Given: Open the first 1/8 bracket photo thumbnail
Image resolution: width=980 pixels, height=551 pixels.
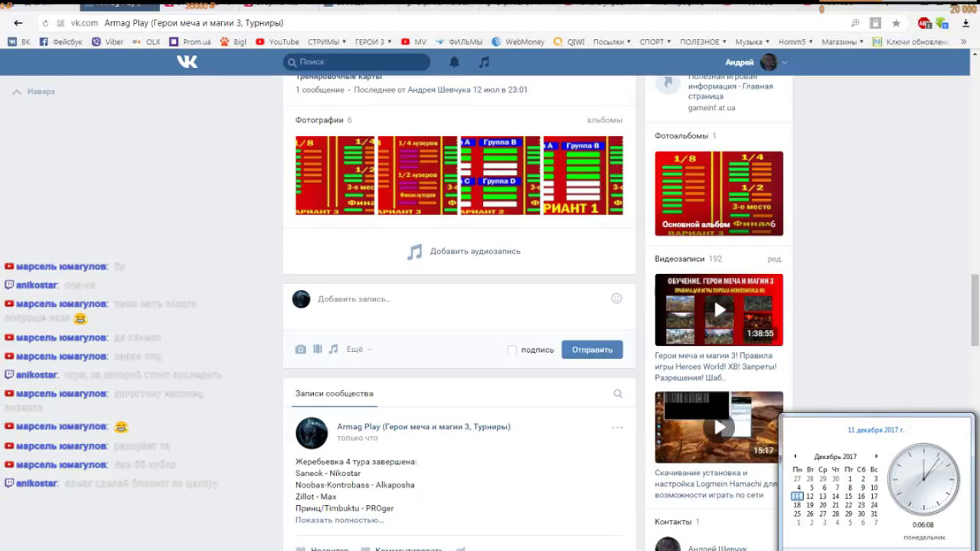Looking at the screenshot, I should pyautogui.click(x=335, y=175).
